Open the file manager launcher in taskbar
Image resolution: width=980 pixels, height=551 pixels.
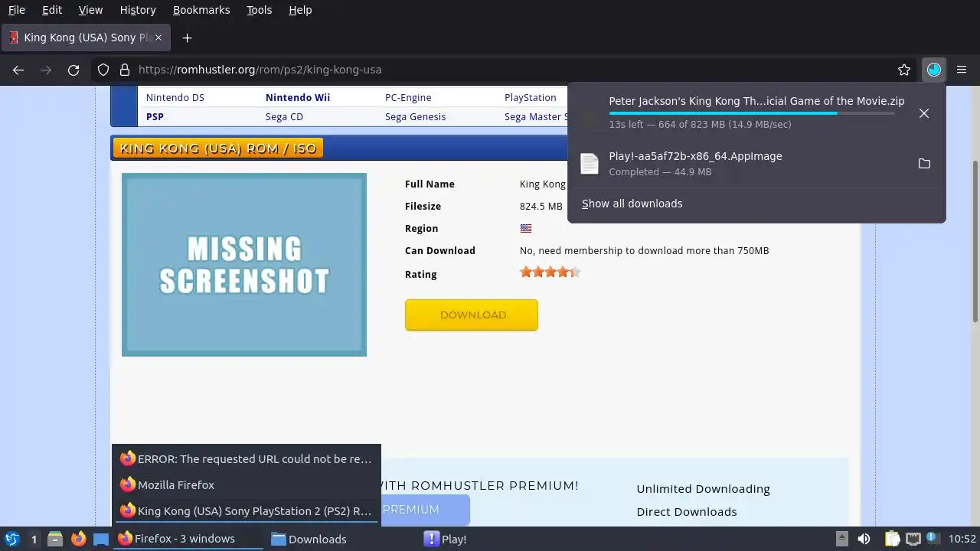[x=55, y=539]
